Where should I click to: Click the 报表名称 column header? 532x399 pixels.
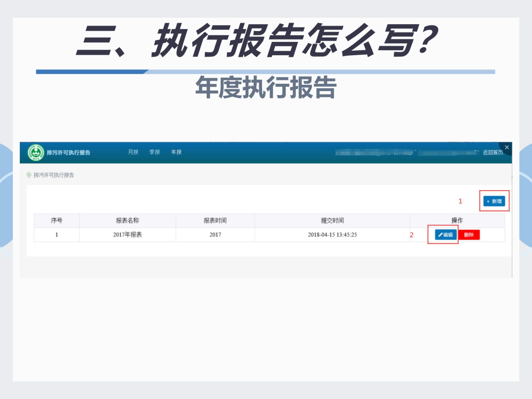[x=128, y=221]
